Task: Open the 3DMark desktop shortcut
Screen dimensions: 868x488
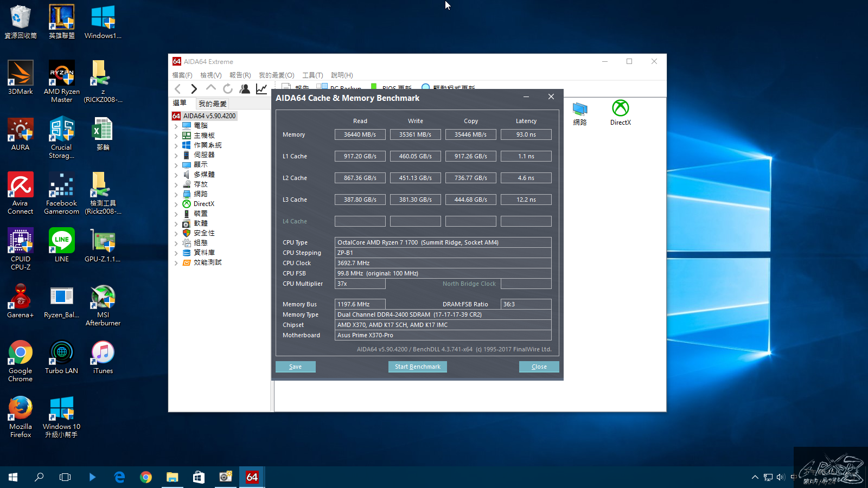Action: click(x=21, y=78)
